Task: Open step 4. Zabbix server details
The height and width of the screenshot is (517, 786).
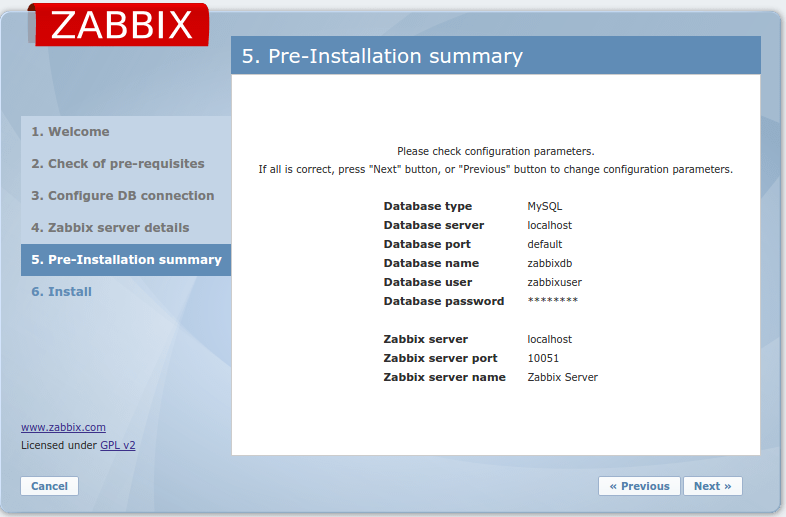Action: 110,228
